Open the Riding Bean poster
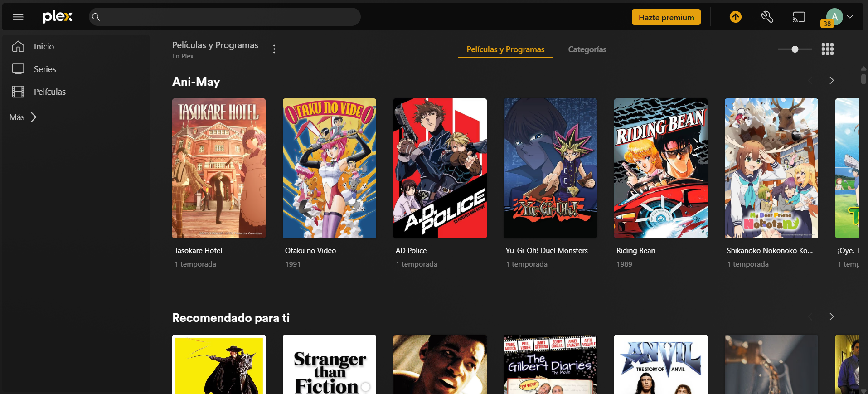 [x=661, y=168]
